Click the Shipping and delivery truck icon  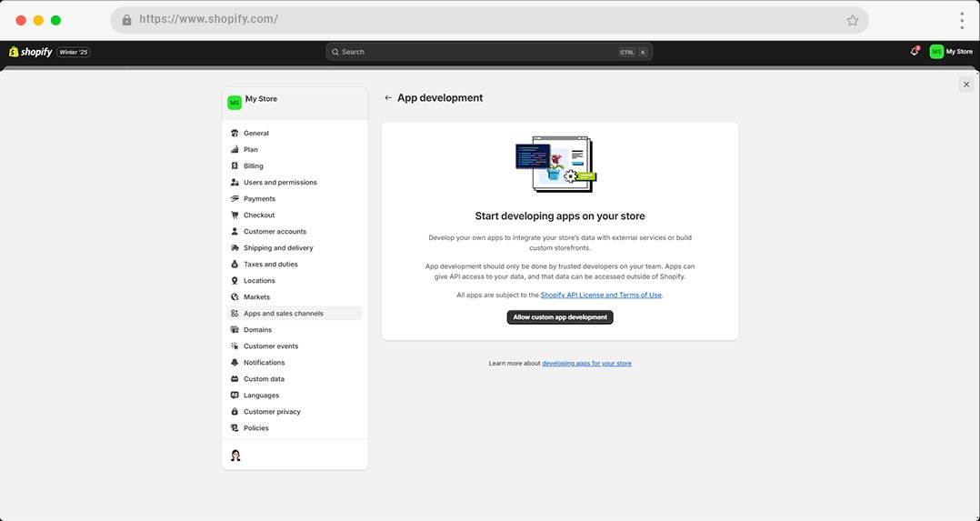coord(235,247)
